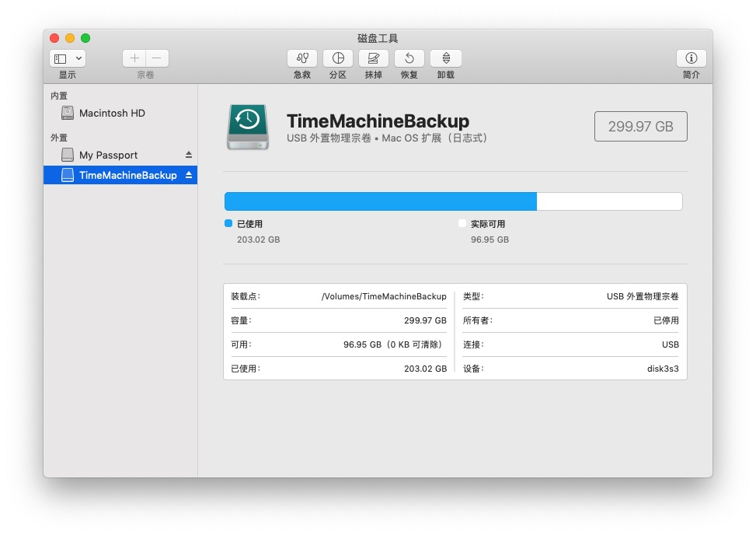
Task: Select My Passport in the sidebar
Action: click(108, 155)
